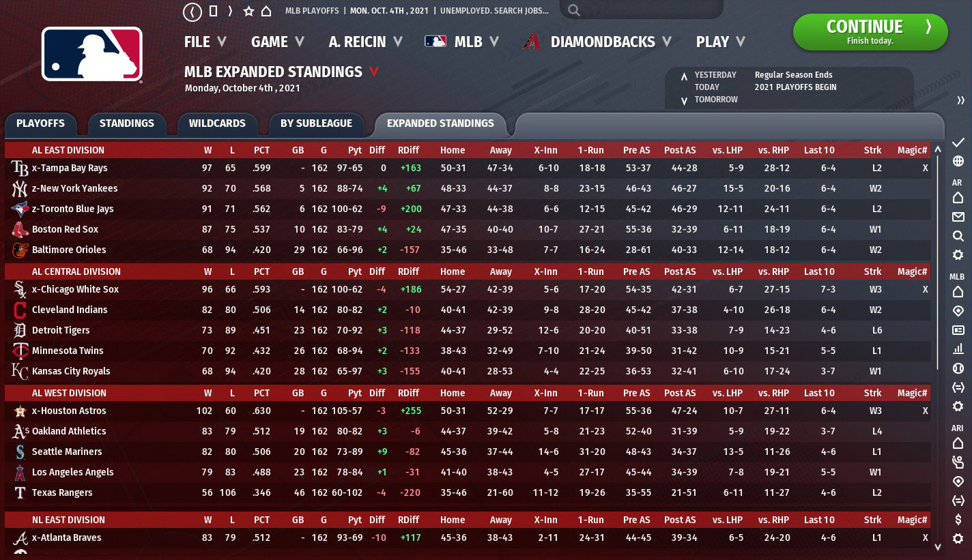
Task: Click the small rectangle icon beside the back arrow
Action: [213, 11]
